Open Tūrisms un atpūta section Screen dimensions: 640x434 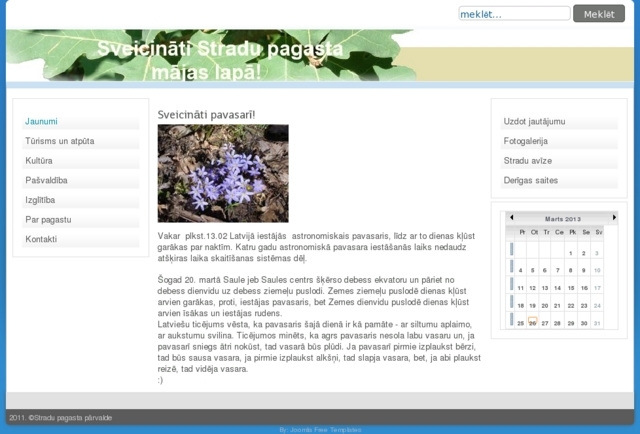(x=60, y=141)
